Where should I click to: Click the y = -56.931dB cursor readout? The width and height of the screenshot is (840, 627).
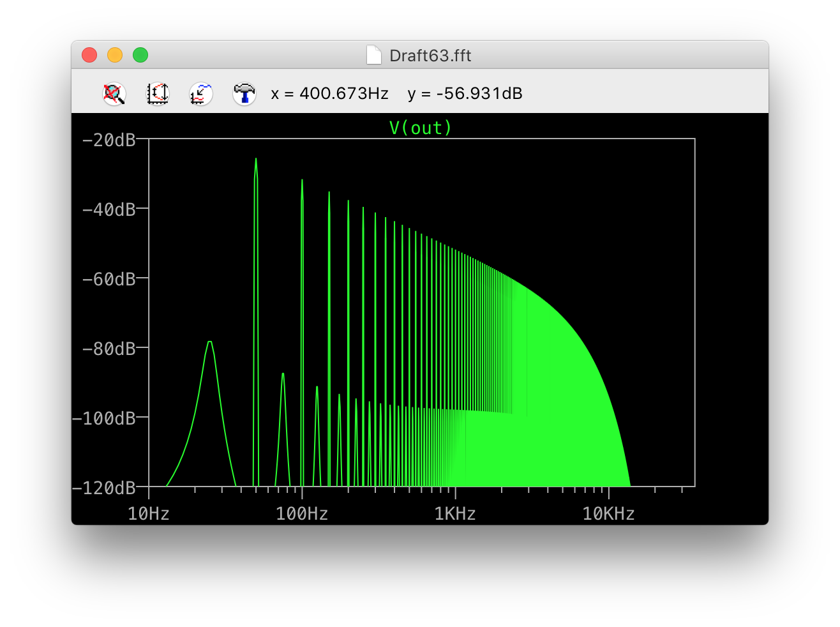(x=465, y=94)
